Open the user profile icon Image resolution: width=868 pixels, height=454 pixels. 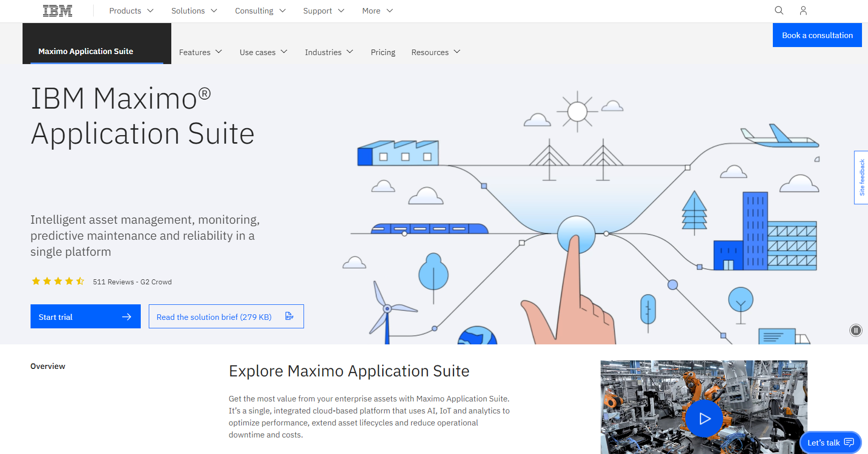803,11
